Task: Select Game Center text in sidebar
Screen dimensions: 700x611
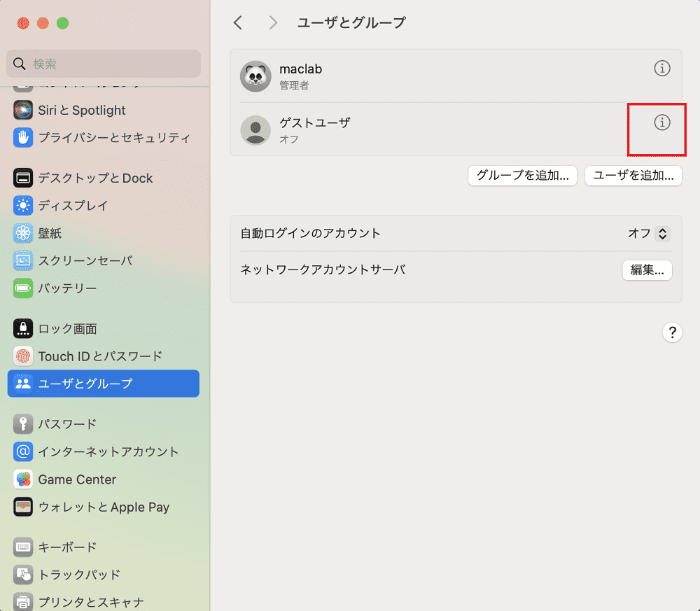Action: click(x=77, y=479)
